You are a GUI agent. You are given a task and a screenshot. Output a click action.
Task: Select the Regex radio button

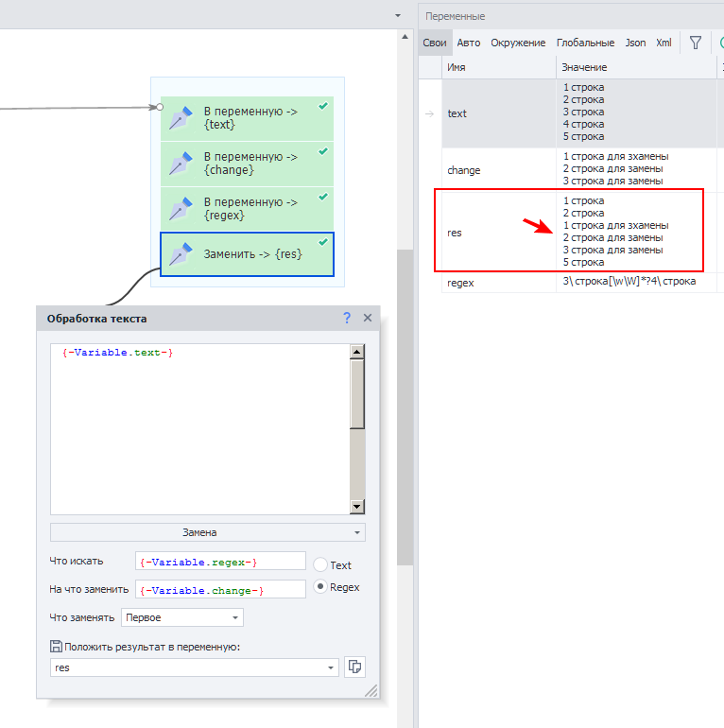[320, 586]
